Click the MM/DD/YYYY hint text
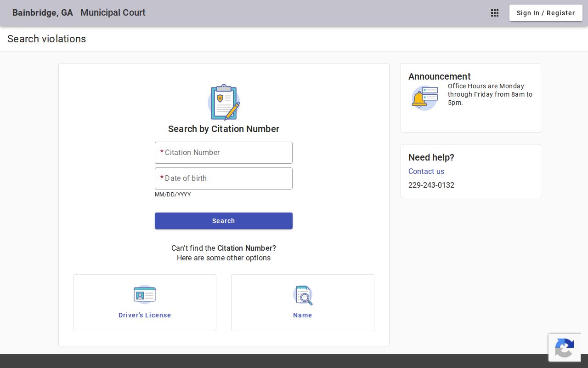The width and height of the screenshot is (588, 368). coord(173,195)
